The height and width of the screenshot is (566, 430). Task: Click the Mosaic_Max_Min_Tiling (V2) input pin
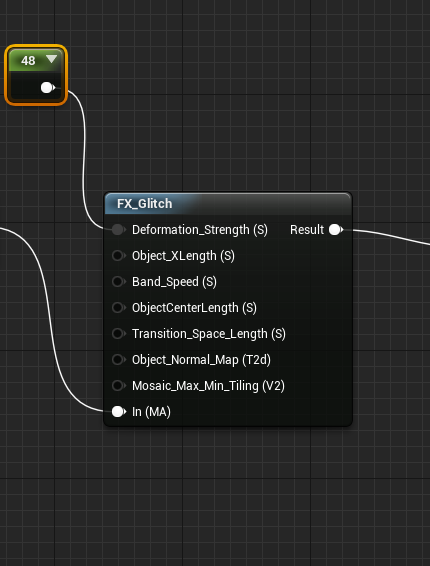[x=118, y=386]
